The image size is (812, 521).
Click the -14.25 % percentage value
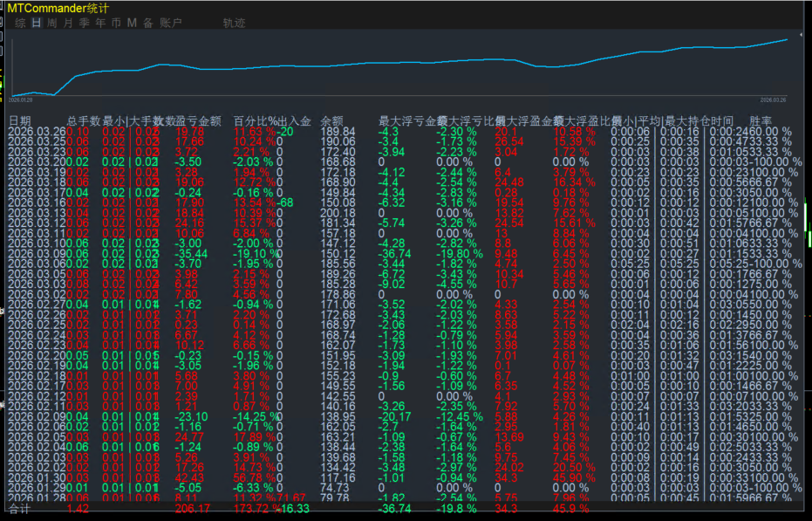pos(256,416)
